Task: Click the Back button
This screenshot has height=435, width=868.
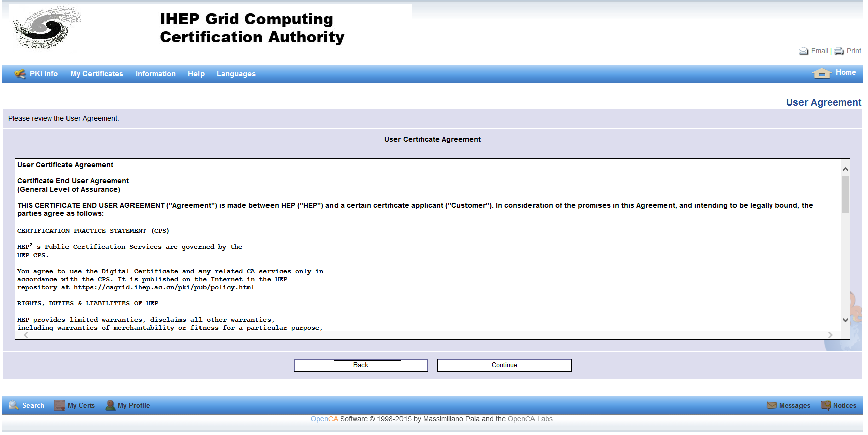Action: pos(361,365)
